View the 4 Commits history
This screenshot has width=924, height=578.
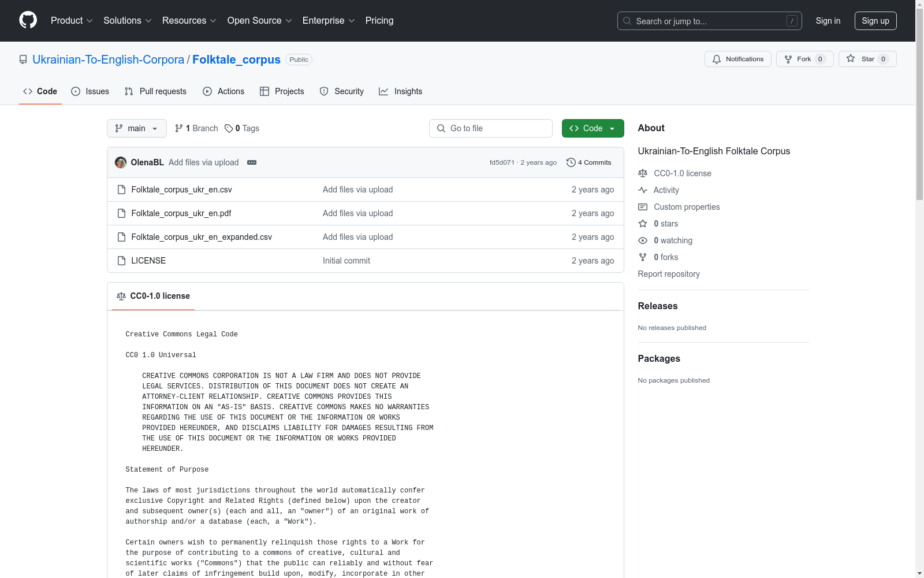pos(589,162)
